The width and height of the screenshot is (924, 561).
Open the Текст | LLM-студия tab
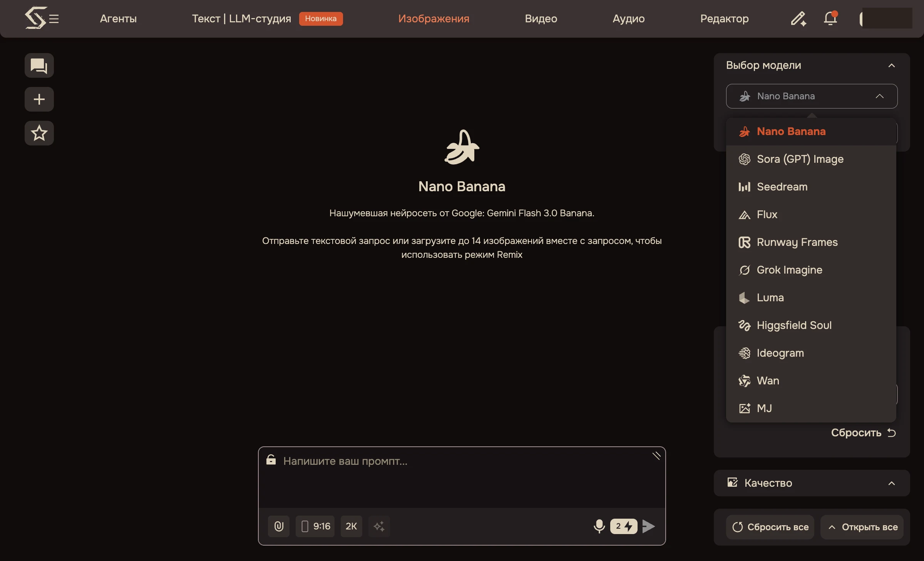[241, 18]
